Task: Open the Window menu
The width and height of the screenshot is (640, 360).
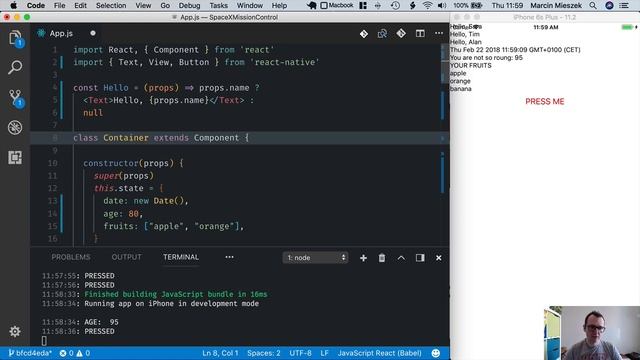Action: click(x=250, y=5)
